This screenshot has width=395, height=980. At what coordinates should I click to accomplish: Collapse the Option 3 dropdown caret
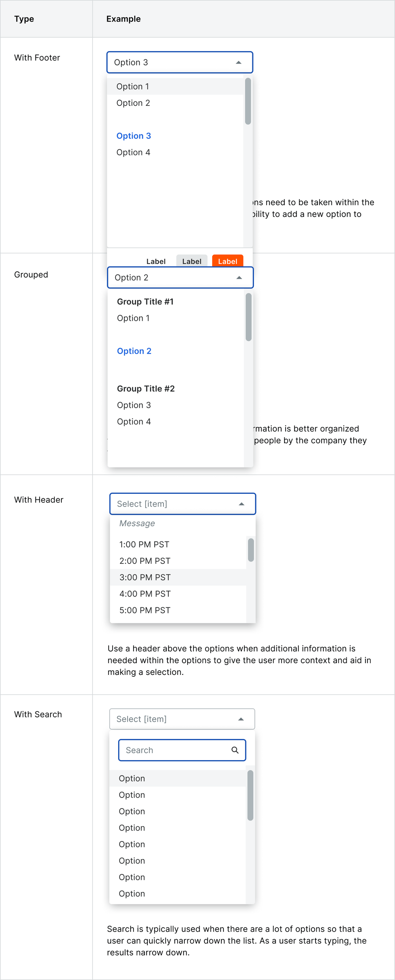point(238,63)
